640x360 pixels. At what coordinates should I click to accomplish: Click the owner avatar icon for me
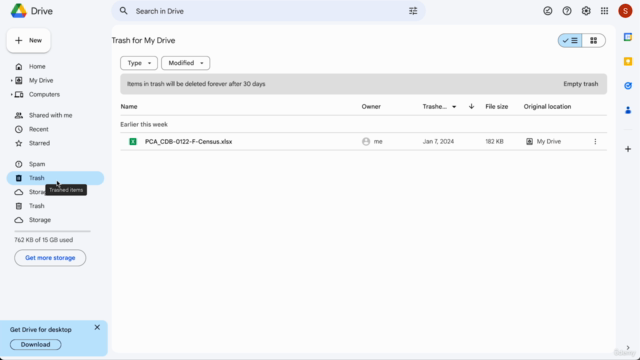366,142
